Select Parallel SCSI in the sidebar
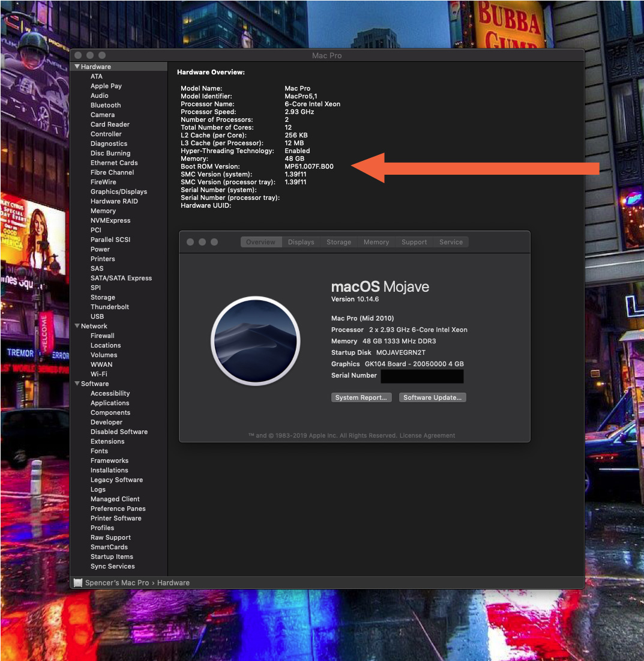Image resolution: width=644 pixels, height=661 pixels. tap(110, 240)
